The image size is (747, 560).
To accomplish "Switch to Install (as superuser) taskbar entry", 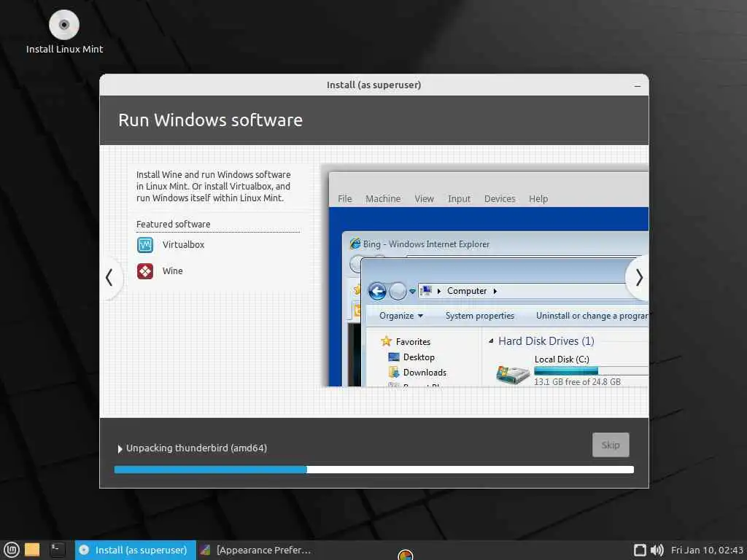I will (135, 550).
